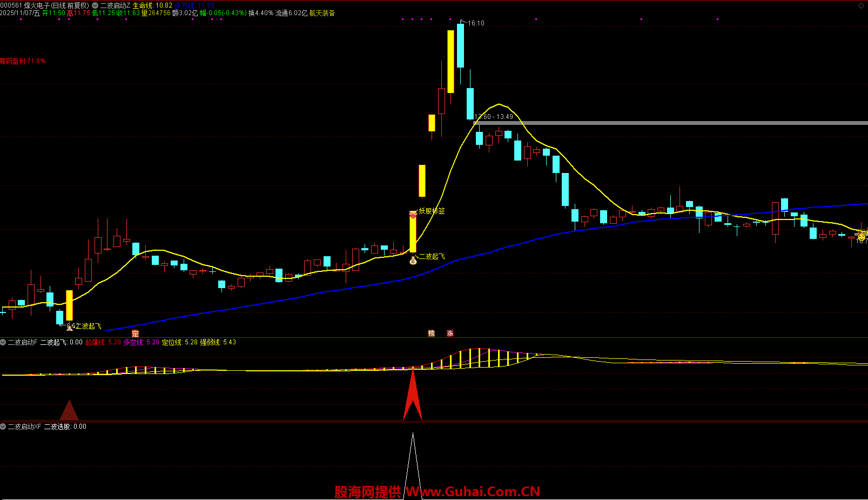This screenshot has height=500, width=868.
Task: Click the smiley face icon on latest candle
Action: click(x=862, y=237)
